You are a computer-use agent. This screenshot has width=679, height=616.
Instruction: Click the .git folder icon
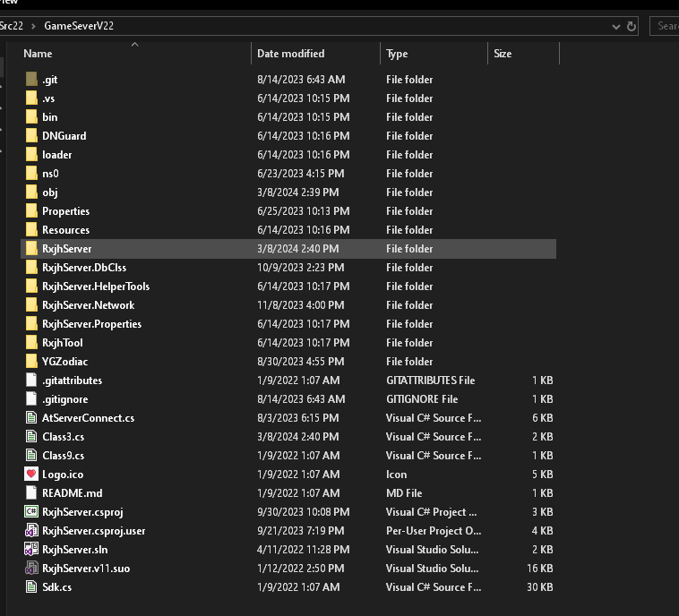point(31,80)
